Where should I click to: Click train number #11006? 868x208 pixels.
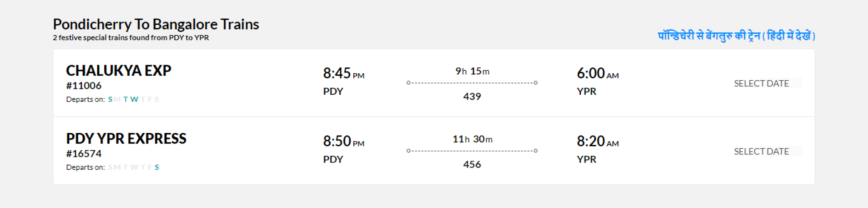[x=84, y=86]
